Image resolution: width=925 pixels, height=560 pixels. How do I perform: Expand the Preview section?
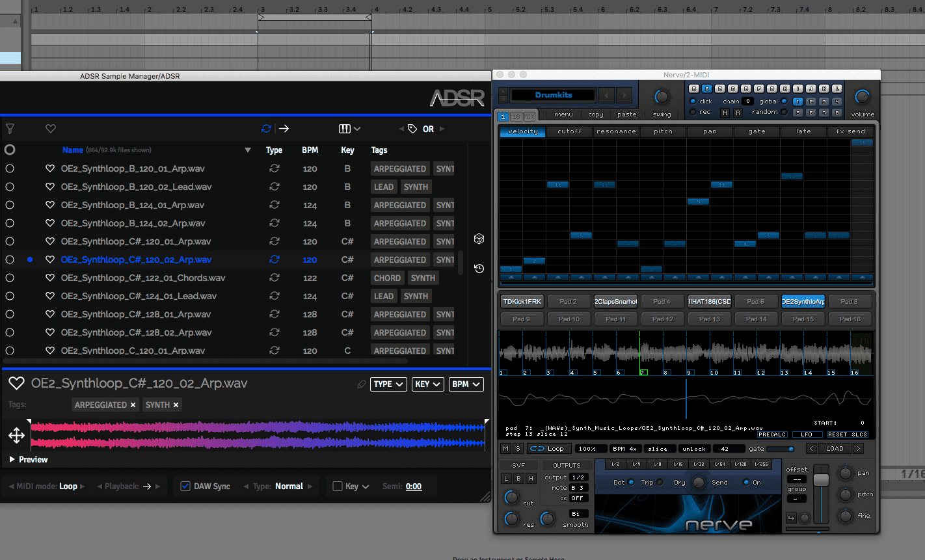click(29, 459)
